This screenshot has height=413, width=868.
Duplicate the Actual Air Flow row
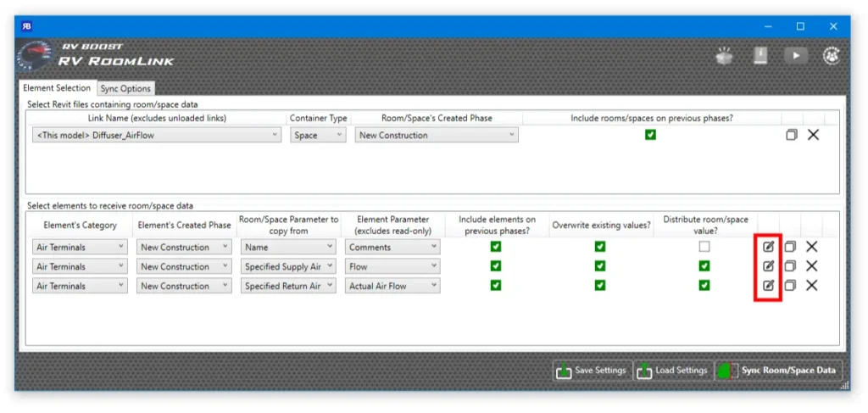[x=790, y=286]
